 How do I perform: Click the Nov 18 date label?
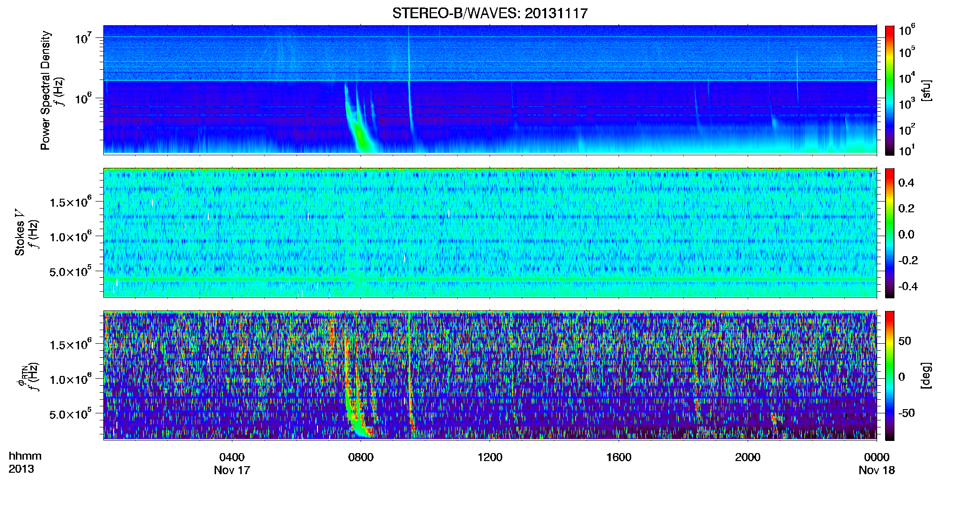pos(877,470)
